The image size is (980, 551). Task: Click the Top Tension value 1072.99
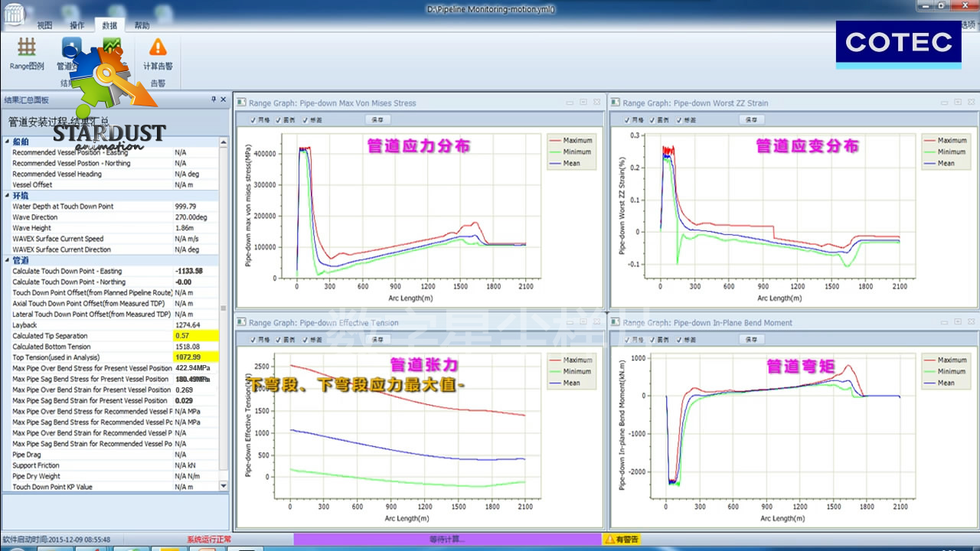click(196, 357)
